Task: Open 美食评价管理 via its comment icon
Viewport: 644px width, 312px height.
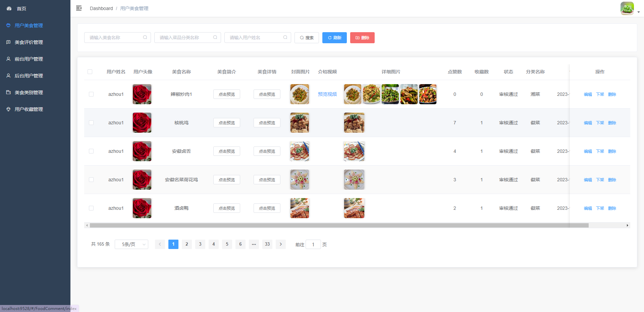Action: pos(8,42)
